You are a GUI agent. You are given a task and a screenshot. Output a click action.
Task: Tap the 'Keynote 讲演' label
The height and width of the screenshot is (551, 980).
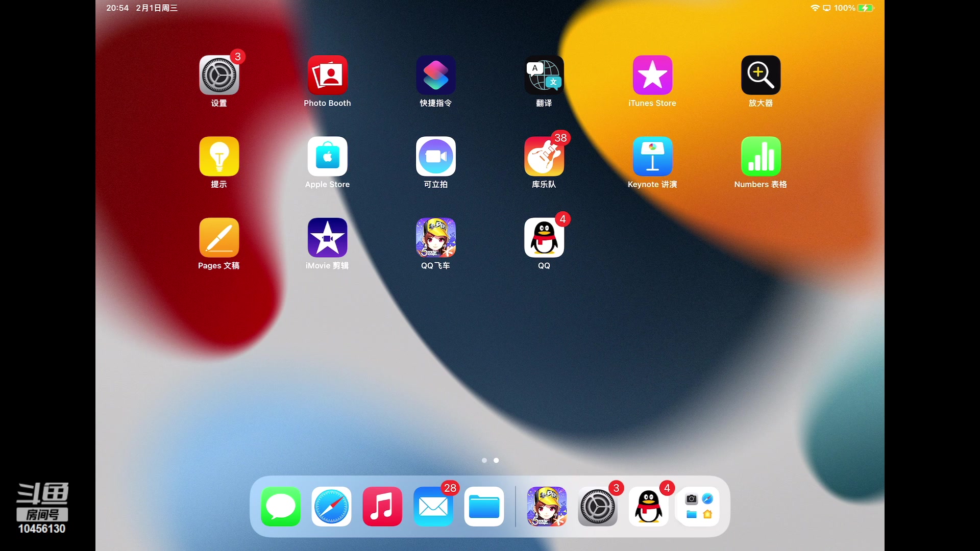[x=652, y=184]
